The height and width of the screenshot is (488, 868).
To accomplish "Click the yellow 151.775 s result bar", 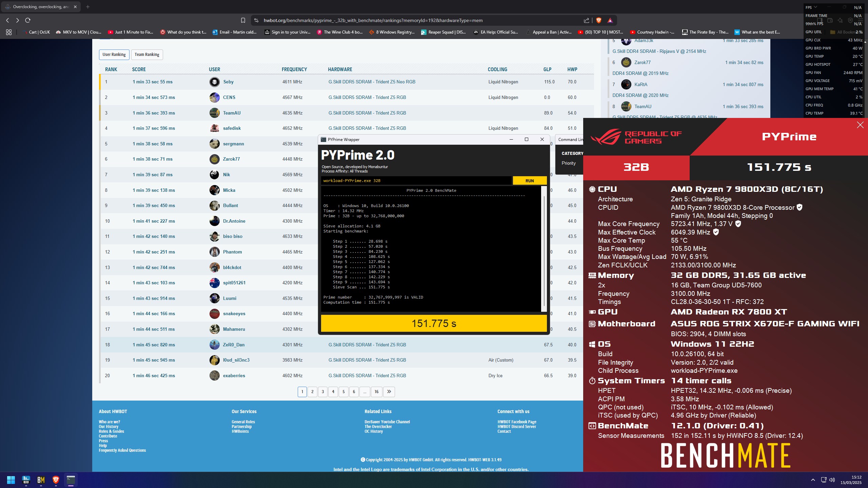I will (x=434, y=324).
